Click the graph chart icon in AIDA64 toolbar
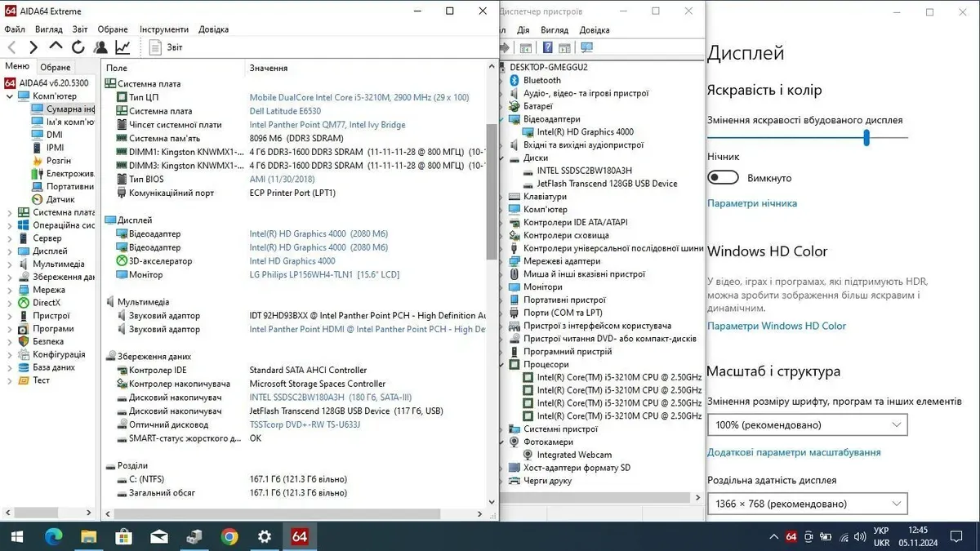 122,47
